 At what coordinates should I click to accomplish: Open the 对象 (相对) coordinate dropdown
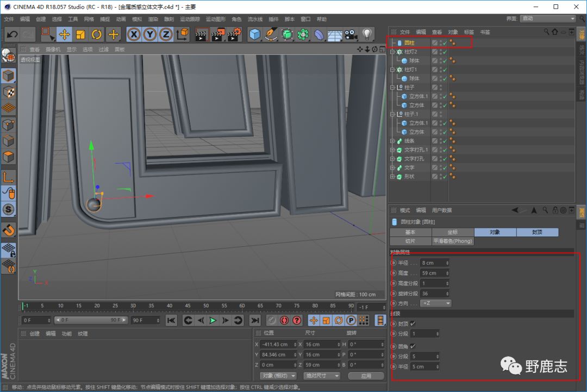[x=278, y=376]
